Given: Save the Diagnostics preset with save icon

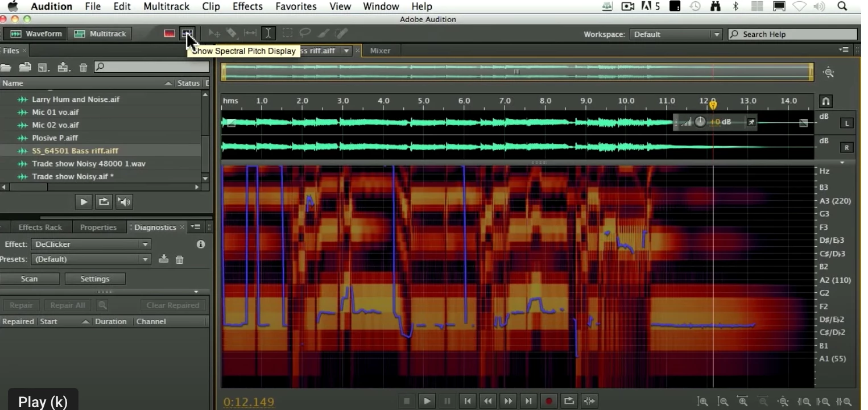Looking at the screenshot, I should [x=163, y=259].
